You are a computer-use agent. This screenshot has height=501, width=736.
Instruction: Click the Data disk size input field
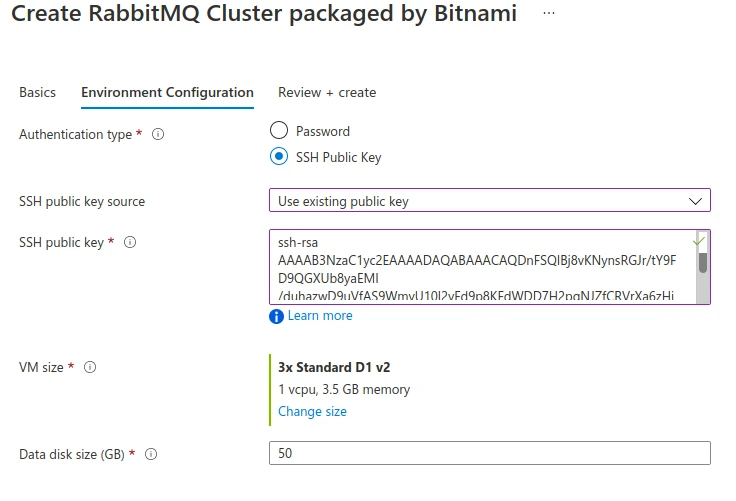click(489, 454)
